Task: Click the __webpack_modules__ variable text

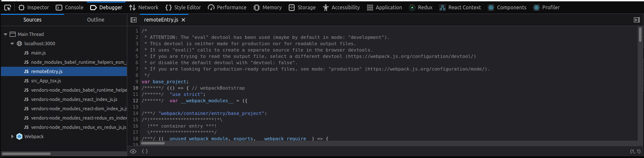Action: (x=207, y=101)
